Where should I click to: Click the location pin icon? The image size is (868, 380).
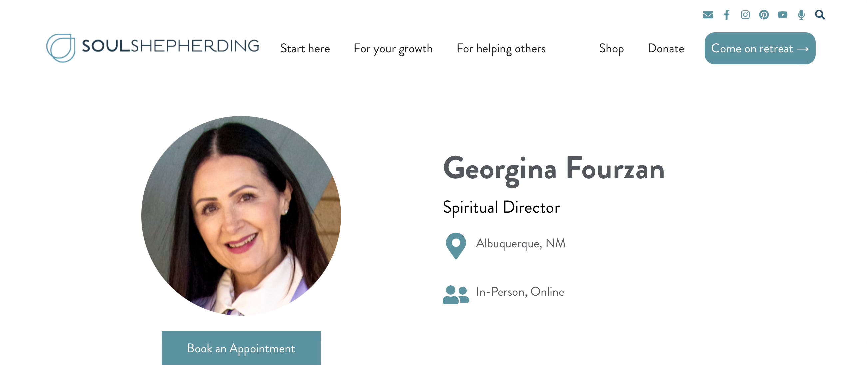pyautogui.click(x=456, y=246)
